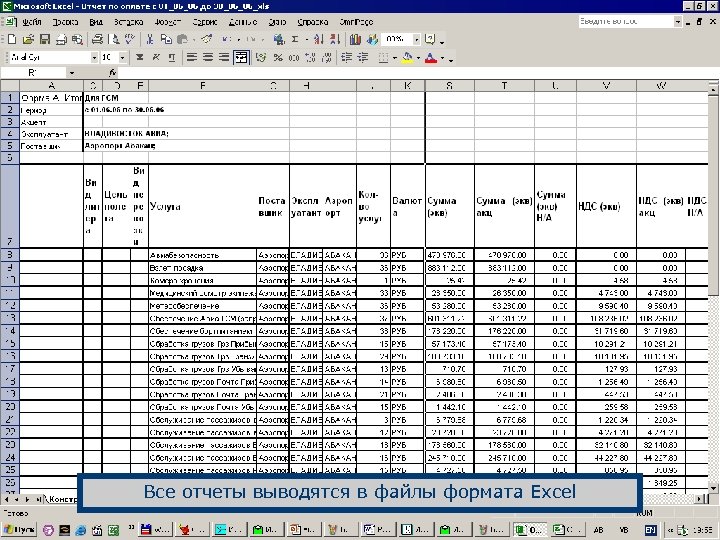Save the workbook using the floppy disk icon

[45, 39]
